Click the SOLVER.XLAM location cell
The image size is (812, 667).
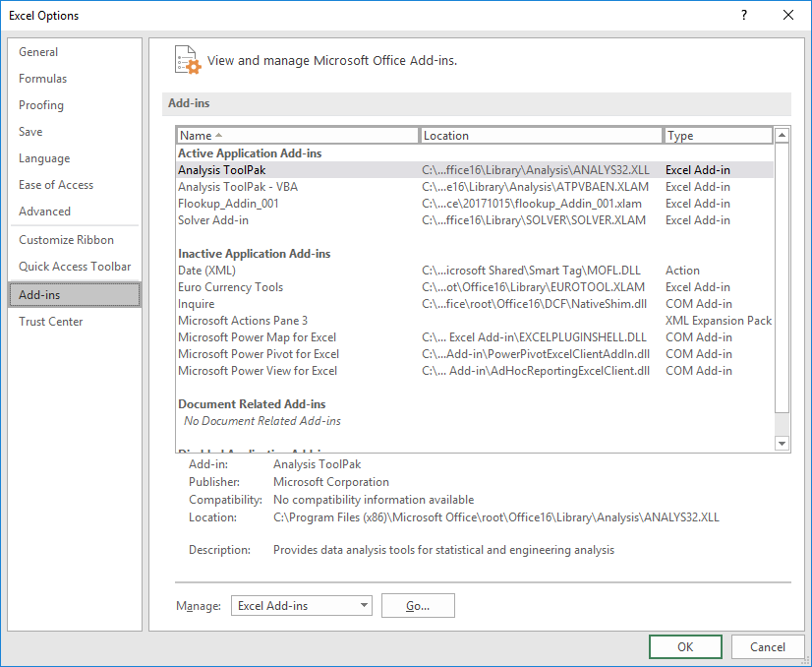(x=534, y=220)
